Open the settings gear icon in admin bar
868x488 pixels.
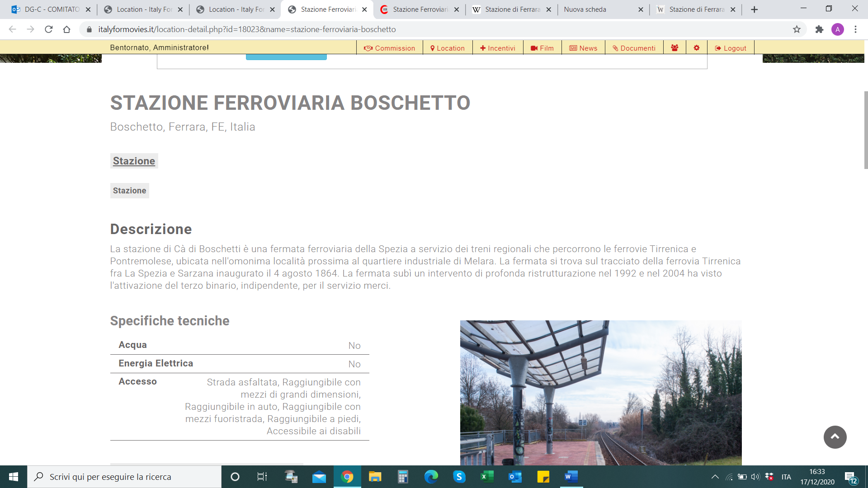(x=697, y=48)
